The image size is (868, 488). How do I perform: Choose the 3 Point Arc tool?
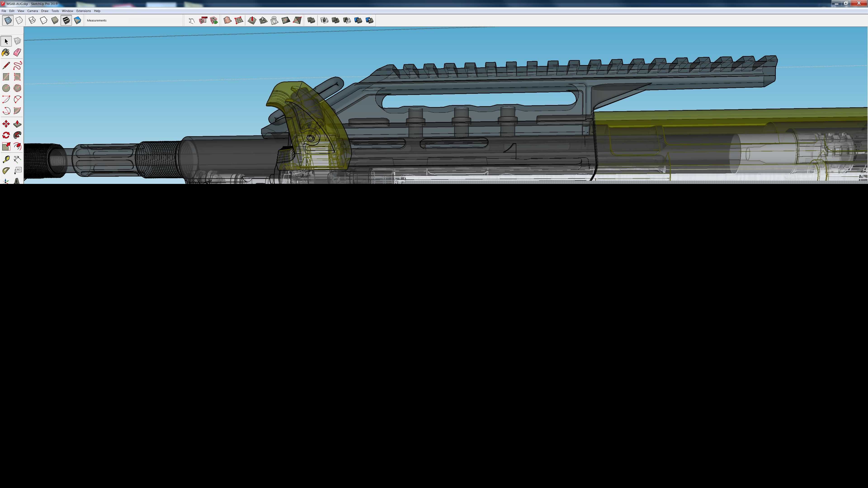[x=6, y=111]
